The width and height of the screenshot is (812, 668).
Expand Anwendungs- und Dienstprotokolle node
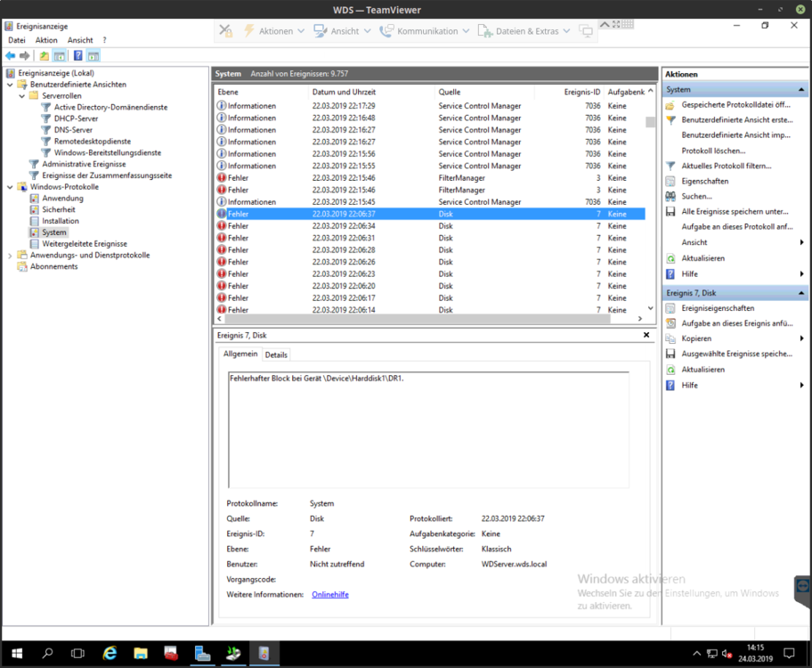pos(11,256)
